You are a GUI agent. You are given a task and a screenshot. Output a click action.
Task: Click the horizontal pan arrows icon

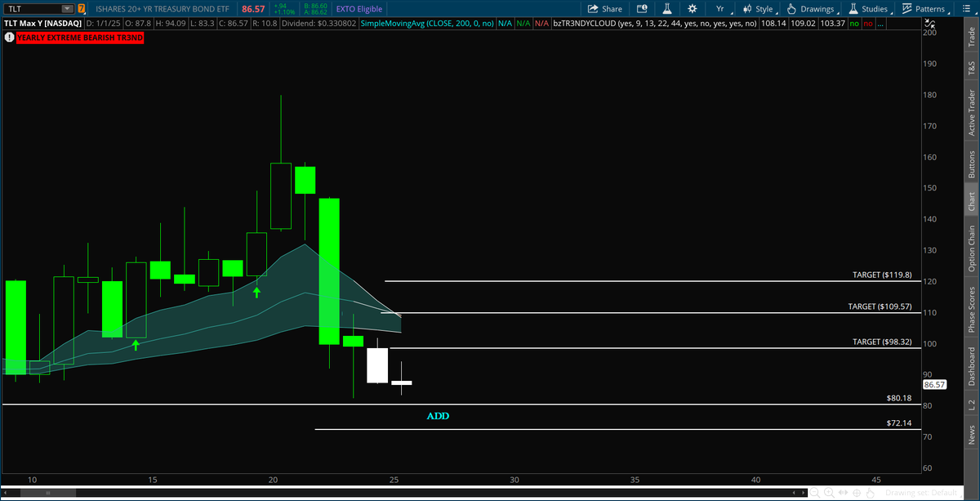click(x=841, y=493)
